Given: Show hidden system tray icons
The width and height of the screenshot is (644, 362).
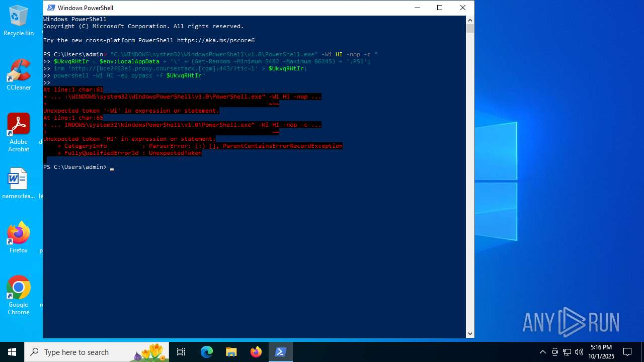Looking at the screenshot, I should 543,352.
